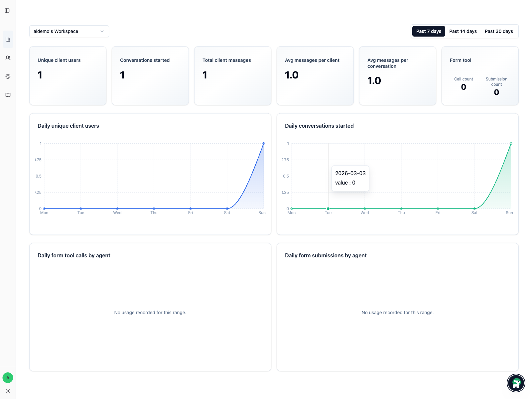
Task: Collapse the left sidebar panel
Action: tap(8, 10)
